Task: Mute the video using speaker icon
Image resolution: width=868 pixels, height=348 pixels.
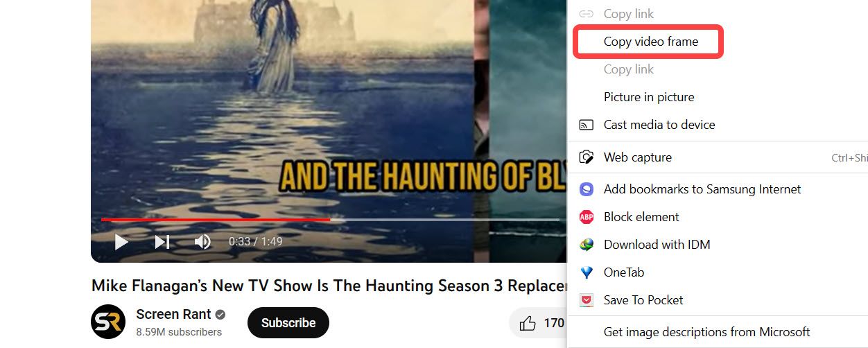Action: coord(202,241)
